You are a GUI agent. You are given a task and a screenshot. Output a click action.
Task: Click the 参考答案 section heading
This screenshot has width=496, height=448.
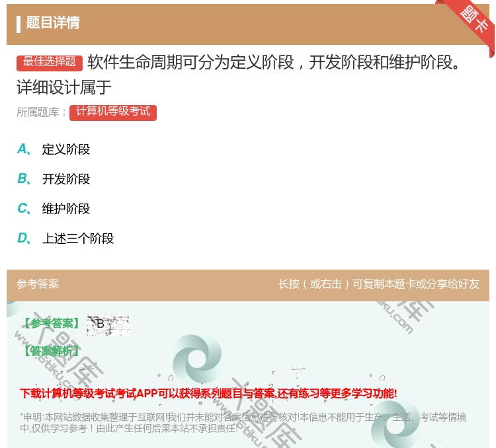38,284
